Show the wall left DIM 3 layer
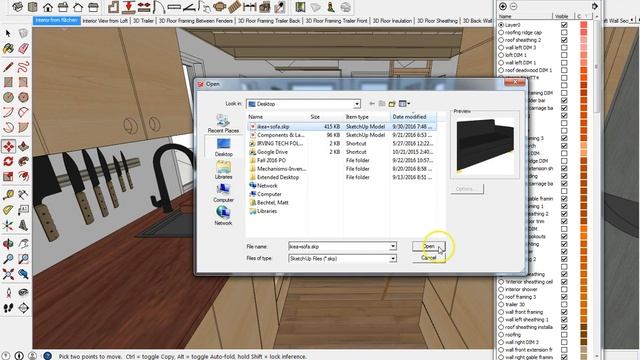 point(564,47)
